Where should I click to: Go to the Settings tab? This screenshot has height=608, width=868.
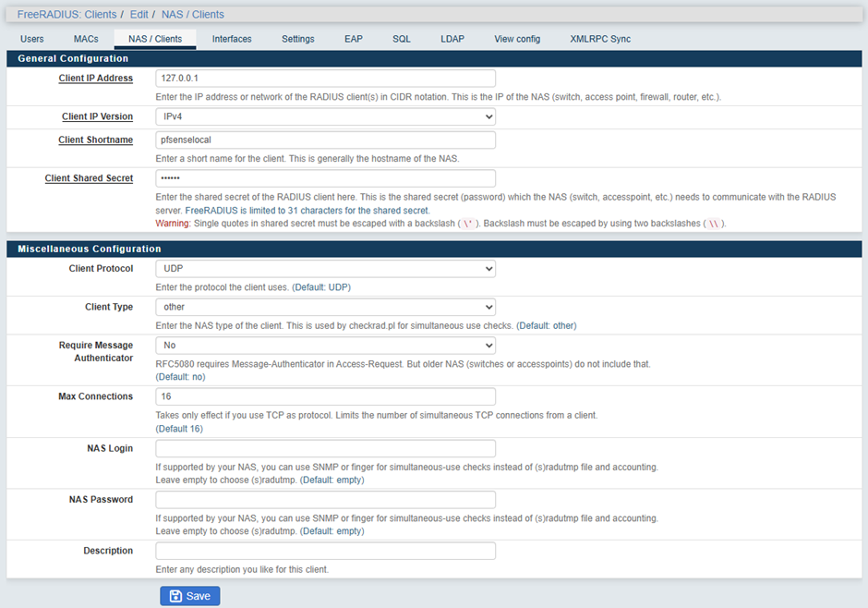coord(297,39)
